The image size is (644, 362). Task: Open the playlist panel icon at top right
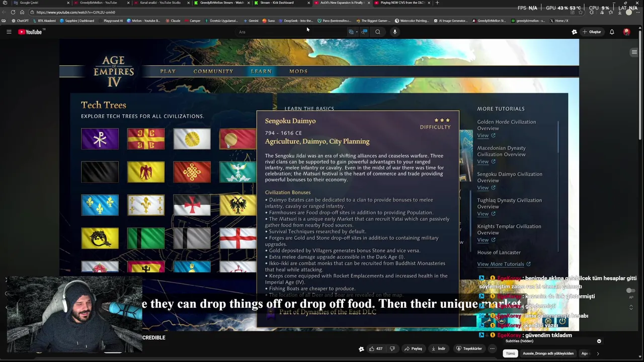pos(634,52)
